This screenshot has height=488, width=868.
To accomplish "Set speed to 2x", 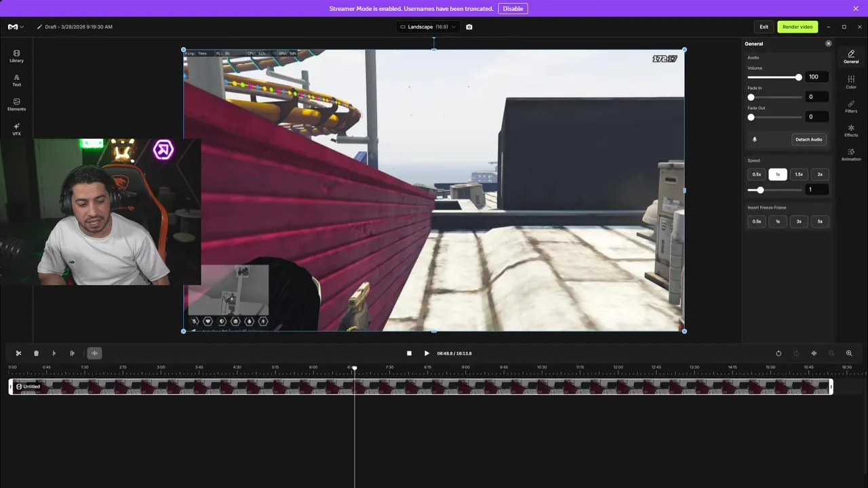I will coord(820,174).
